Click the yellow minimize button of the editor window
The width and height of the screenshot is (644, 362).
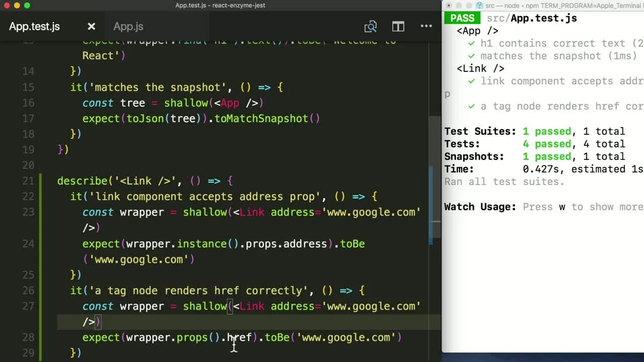(17, 6)
